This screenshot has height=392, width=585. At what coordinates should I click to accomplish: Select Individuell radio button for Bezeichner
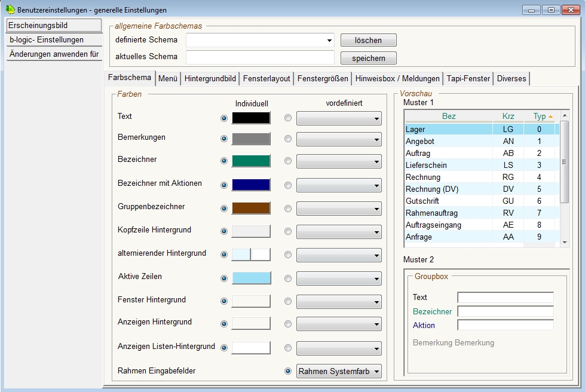[224, 161]
